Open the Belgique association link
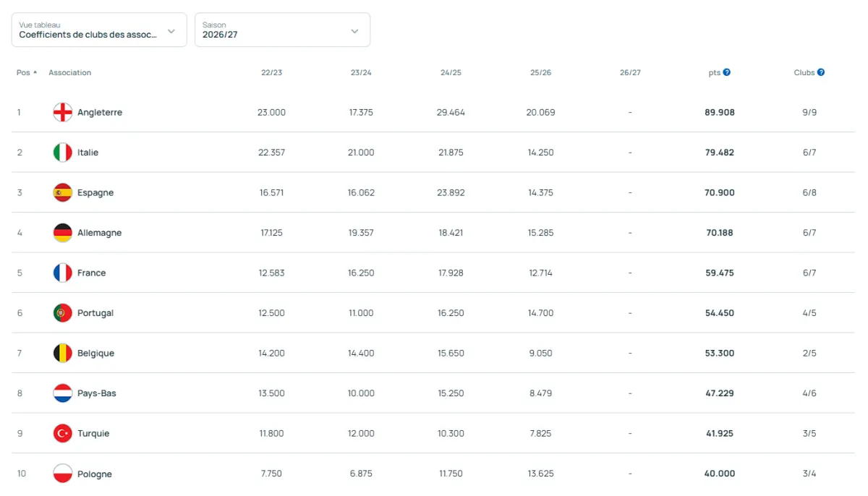Image resolution: width=868 pixels, height=496 pixels. (x=95, y=353)
